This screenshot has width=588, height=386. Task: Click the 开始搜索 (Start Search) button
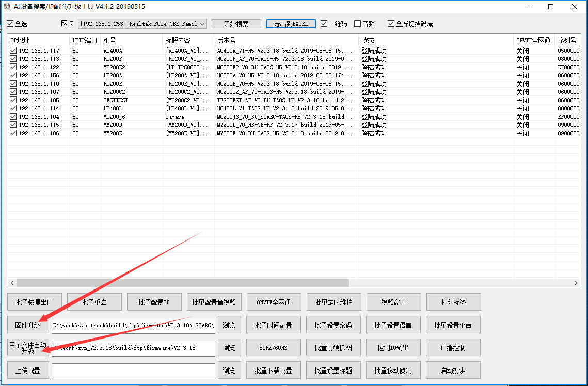[x=236, y=23]
